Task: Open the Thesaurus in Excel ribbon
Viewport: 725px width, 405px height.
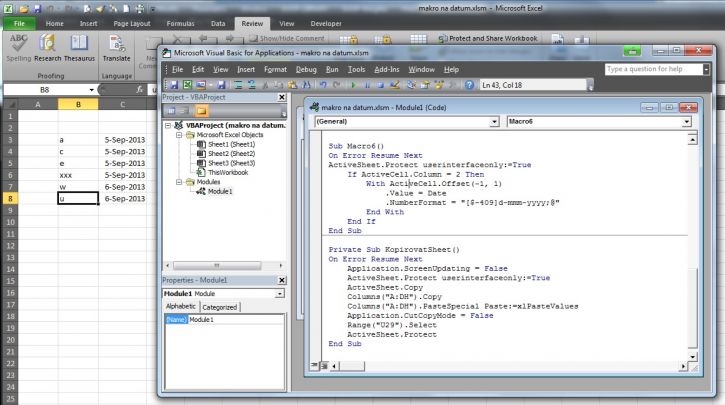Action: 79,48
